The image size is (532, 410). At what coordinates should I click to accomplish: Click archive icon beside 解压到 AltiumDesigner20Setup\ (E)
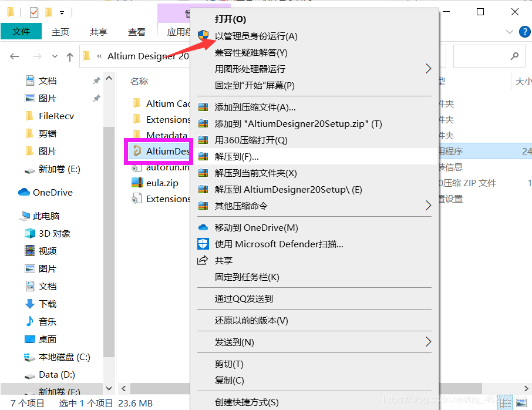point(203,189)
